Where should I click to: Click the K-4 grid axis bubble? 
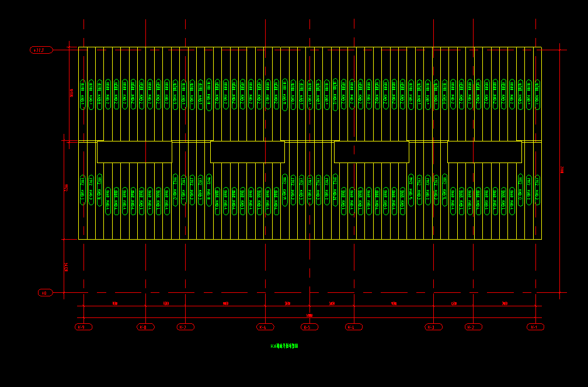[x=354, y=327]
